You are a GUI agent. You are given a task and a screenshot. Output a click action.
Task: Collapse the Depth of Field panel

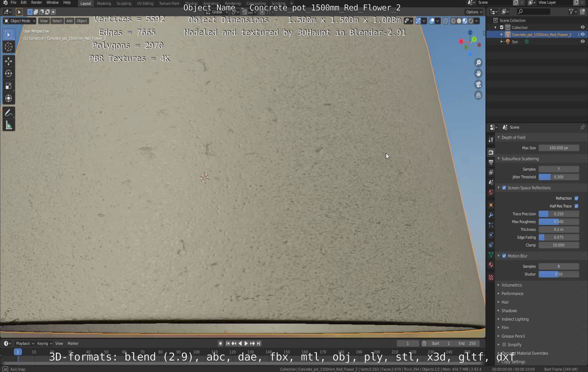pos(499,137)
